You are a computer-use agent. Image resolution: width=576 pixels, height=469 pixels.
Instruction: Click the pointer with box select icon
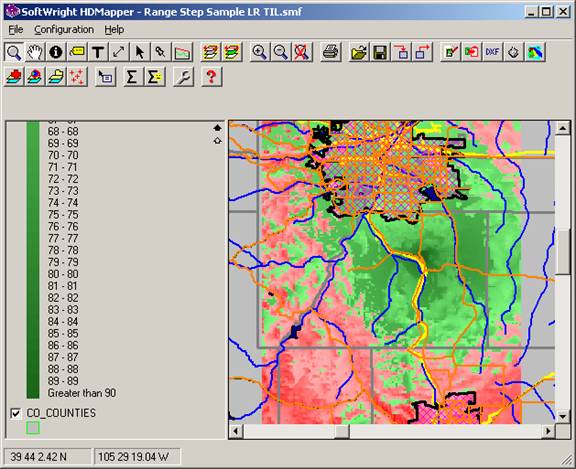point(105,77)
